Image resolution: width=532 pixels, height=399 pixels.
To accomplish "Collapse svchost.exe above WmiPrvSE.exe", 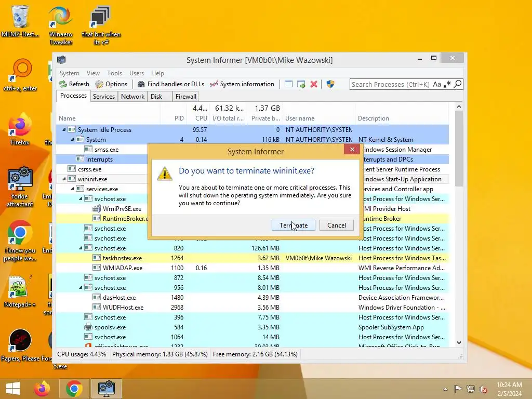I will pos(81,198).
